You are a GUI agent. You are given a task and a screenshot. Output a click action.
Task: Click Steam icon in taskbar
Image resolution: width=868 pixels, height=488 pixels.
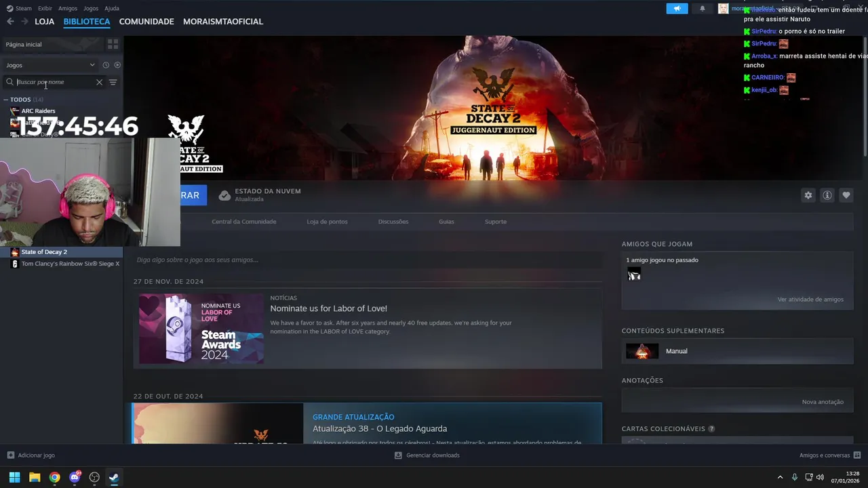(114, 477)
